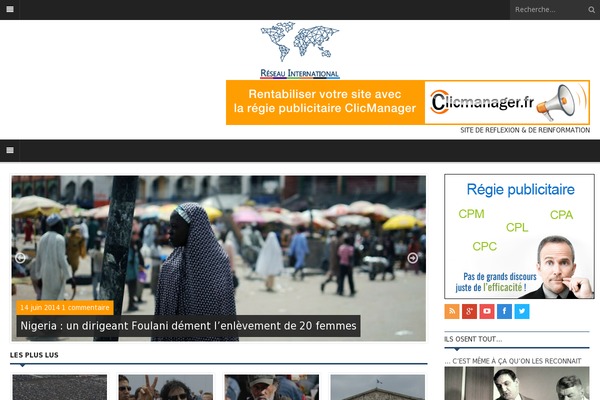600x400 pixels.
Task: Focus the Recherche search field
Action: (548, 10)
